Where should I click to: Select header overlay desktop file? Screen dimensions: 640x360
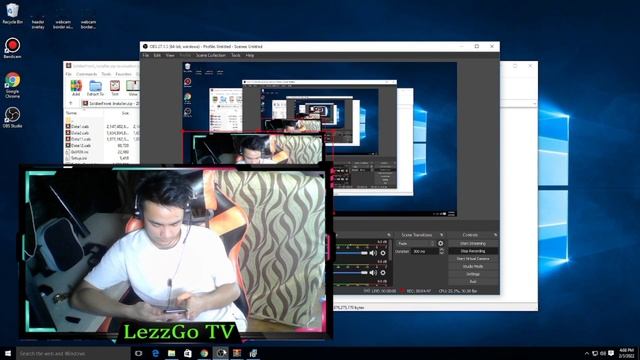[x=38, y=24]
